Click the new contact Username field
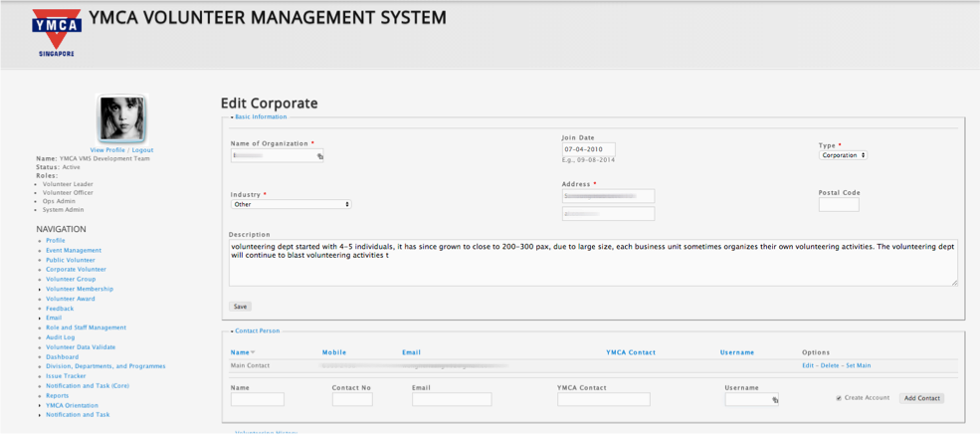 pos(752,399)
